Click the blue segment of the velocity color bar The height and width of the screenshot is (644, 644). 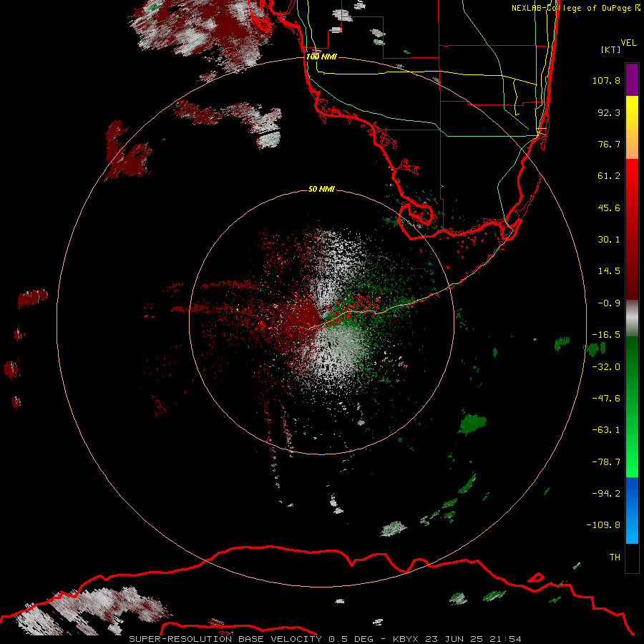click(632, 510)
